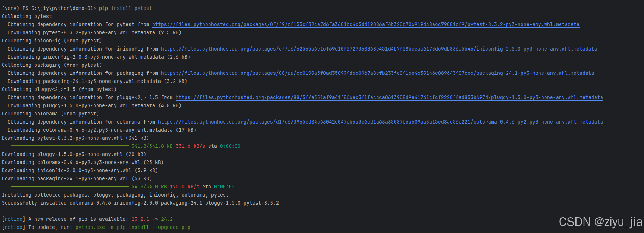Click the "pip install pytest" command text
644x233 pixels.
coord(125,8)
